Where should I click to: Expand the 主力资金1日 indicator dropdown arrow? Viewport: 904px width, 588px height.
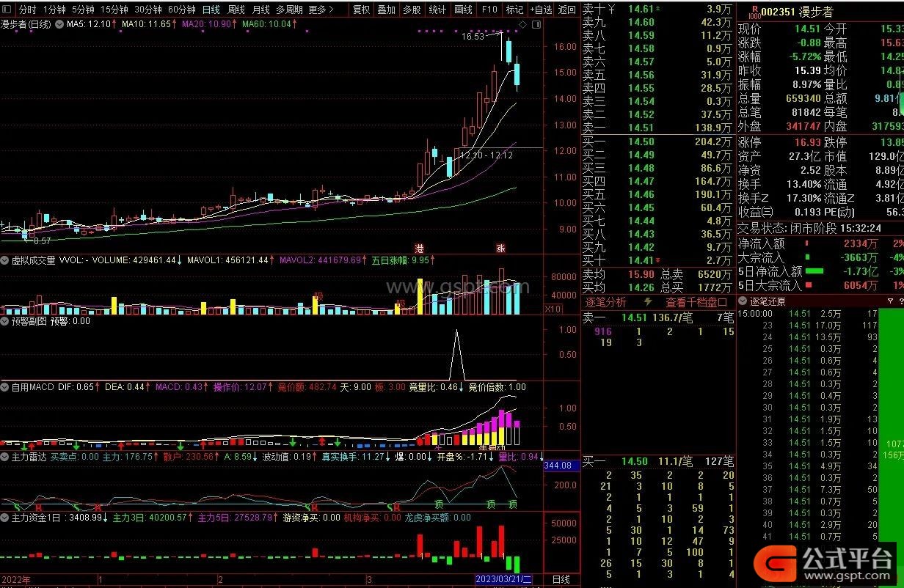click(x=5, y=518)
